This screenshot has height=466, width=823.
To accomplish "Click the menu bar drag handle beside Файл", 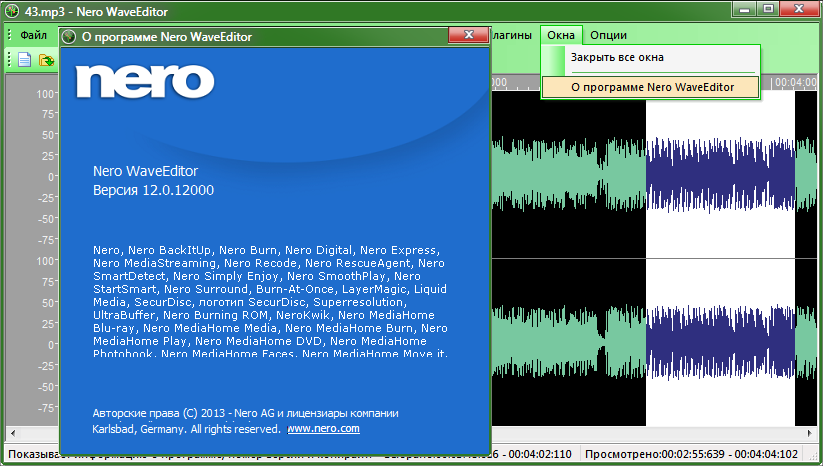I will (9, 35).
